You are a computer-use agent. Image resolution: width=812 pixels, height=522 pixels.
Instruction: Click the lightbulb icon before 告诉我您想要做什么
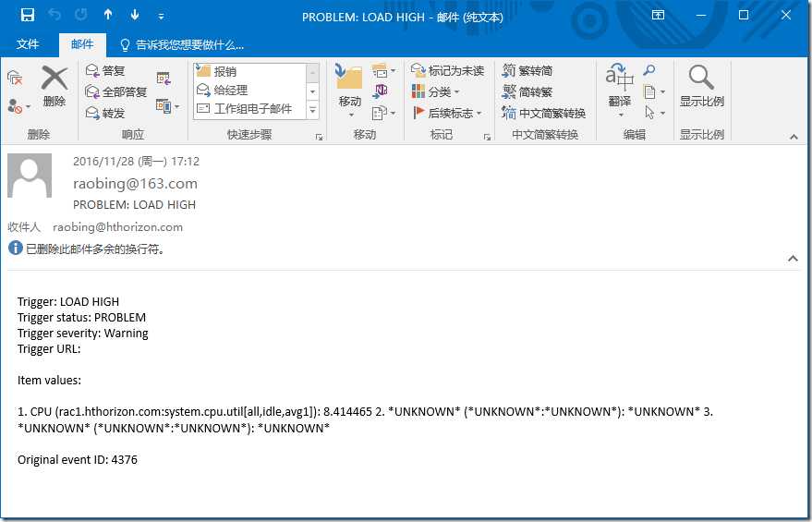pyautogui.click(x=125, y=45)
